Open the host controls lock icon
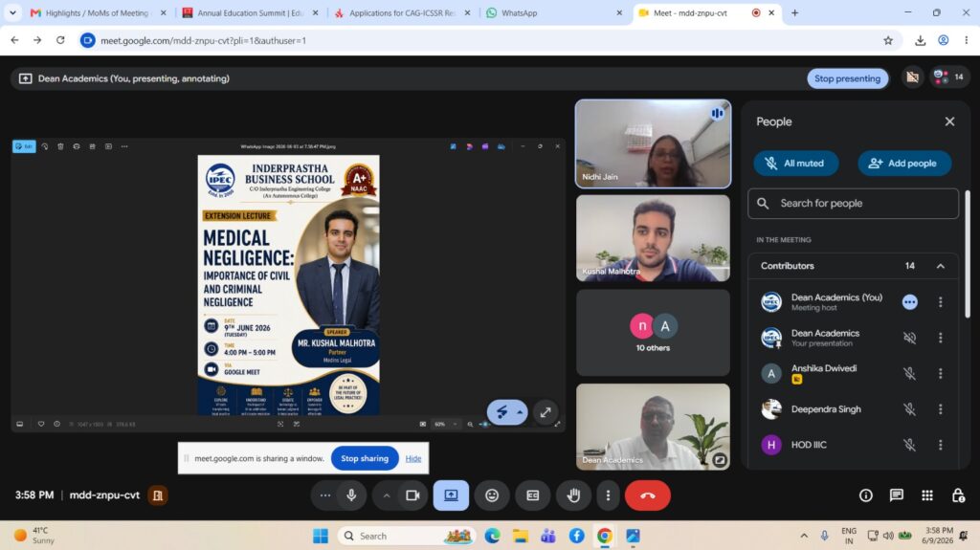 (957, 495)
